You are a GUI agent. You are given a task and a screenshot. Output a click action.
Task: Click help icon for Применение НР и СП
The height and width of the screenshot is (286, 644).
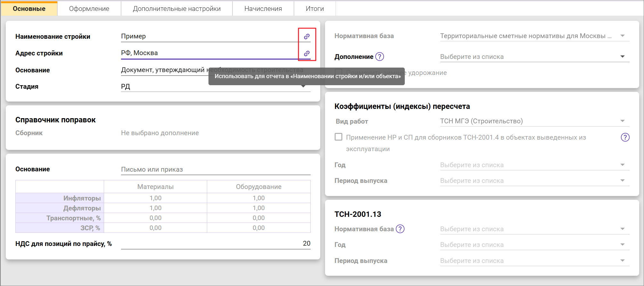coord(625,137)
